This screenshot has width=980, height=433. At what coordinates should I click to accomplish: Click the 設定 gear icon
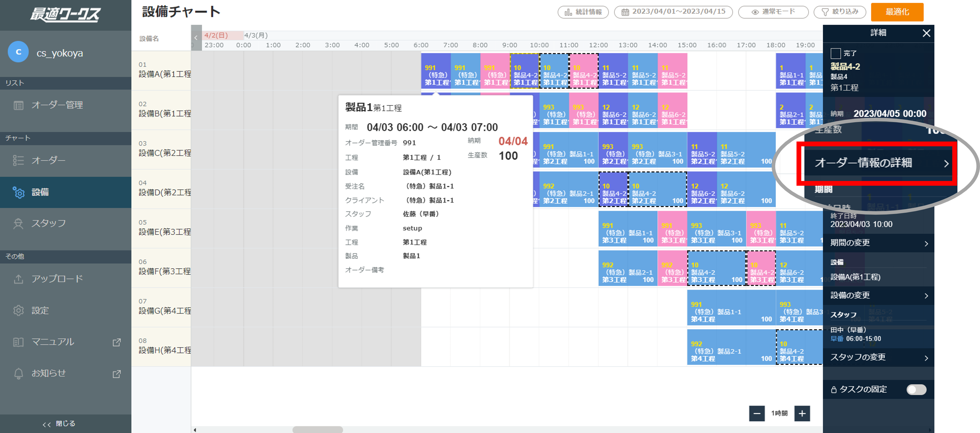coord(18,311)
